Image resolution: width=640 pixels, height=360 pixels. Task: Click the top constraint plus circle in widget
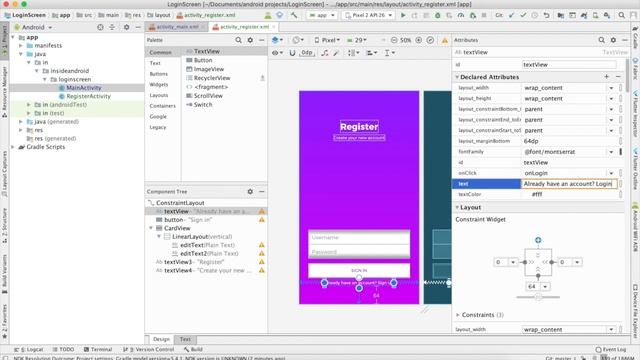click(x=538, y=240)
